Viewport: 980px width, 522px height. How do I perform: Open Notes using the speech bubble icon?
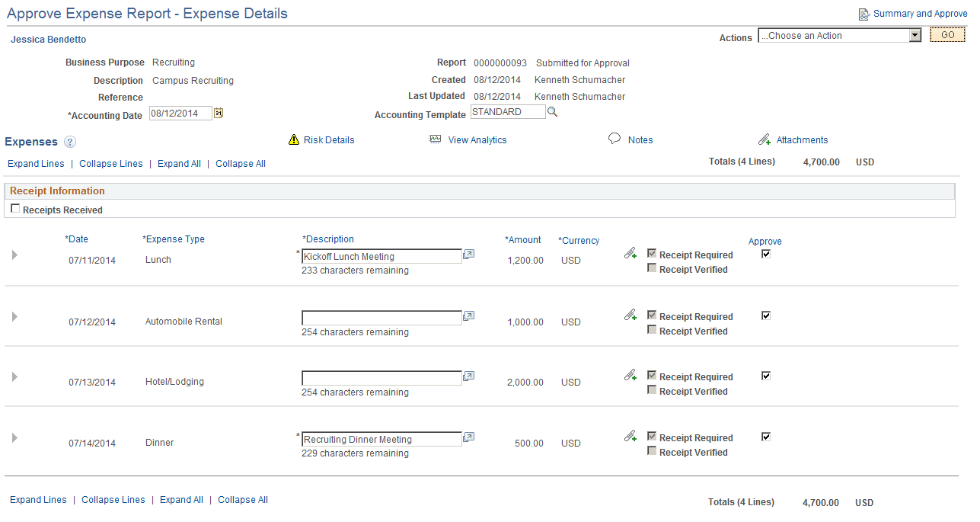(614, 139)
